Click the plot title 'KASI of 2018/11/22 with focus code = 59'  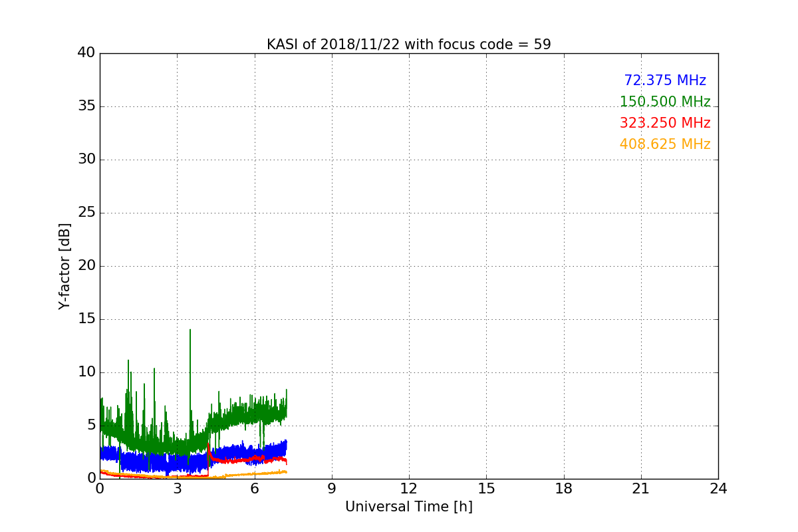coord(408,45)
